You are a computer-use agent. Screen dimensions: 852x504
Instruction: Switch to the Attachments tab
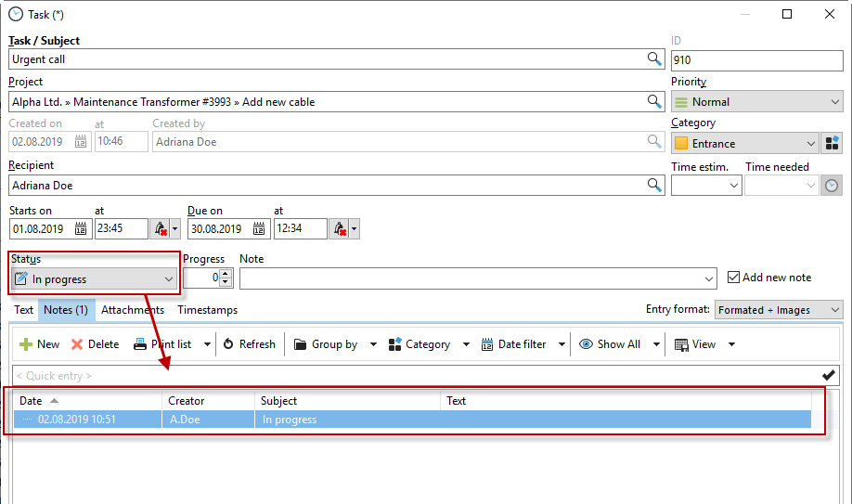coord(133,310)
